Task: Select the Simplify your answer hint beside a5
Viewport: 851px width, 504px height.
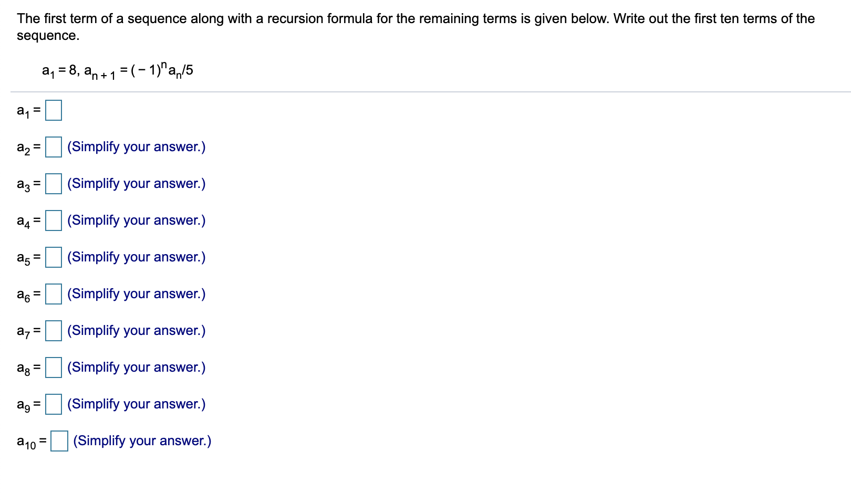Action: pyautogui.click(x=136, y=257)
